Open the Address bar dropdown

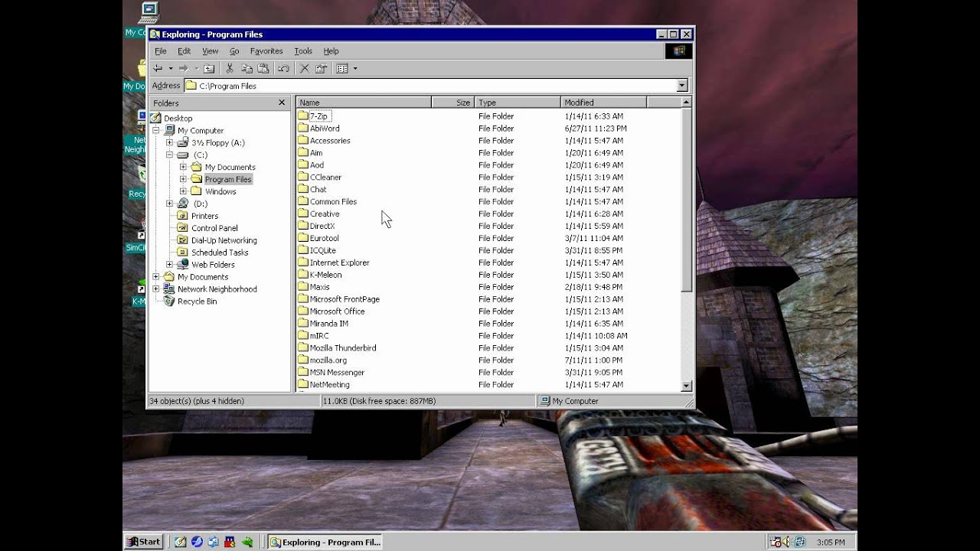point(681,86)
